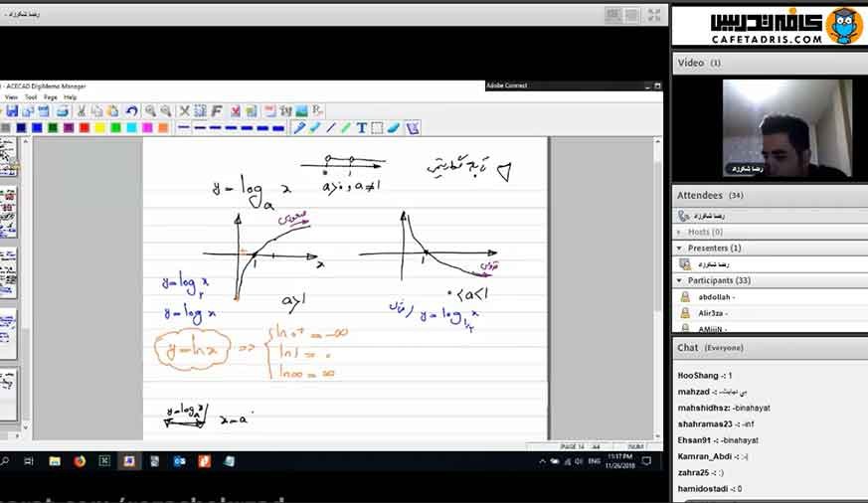Pick the red color swatch
Image resolution: width=868 pixels, height=503 pixels.
(x=85, y=128)
